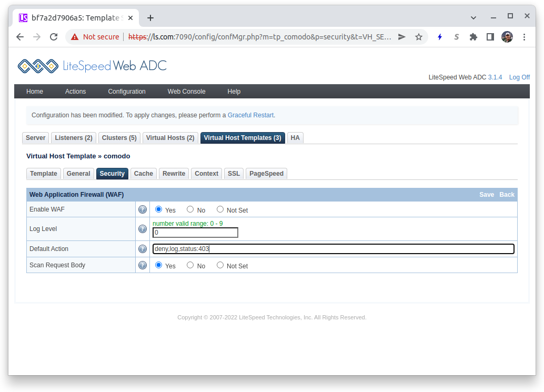Select No for Enable WAF
Screen dimensions: 544x392
tap(190, 209)
